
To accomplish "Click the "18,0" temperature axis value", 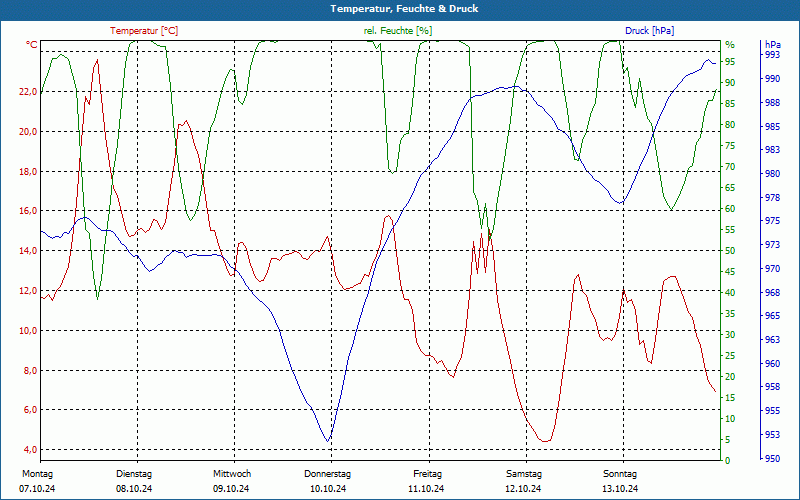I will tap(29, 171).
